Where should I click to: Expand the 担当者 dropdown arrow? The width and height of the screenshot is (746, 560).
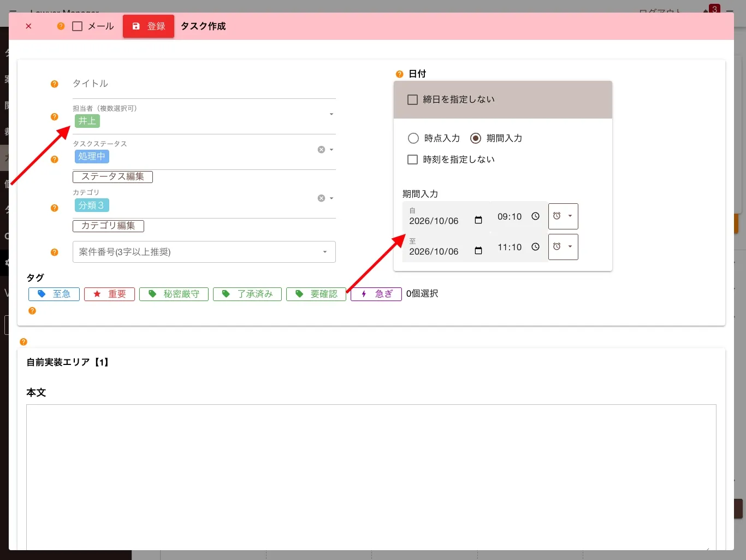(331, 114)
